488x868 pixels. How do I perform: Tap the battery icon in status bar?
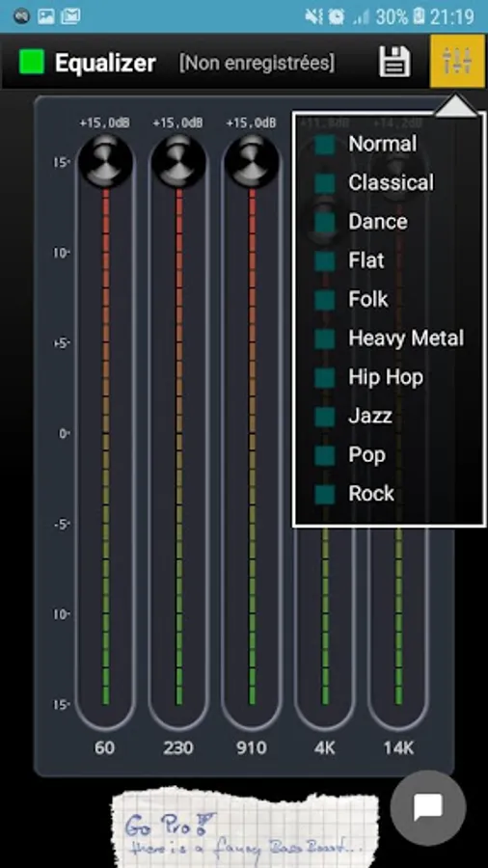tap(419, 16)
